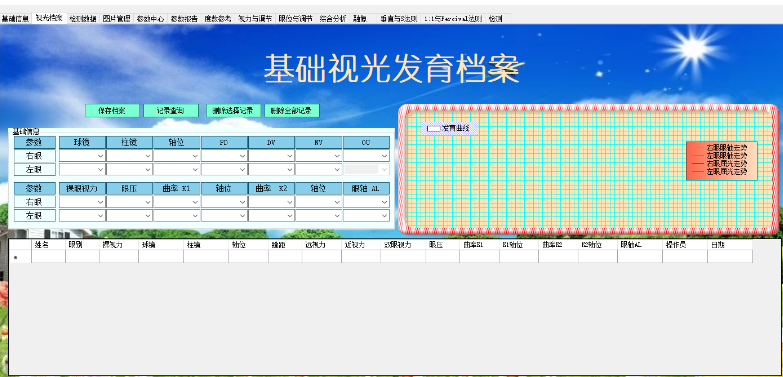Screen dimensions: 783x377
Task: Click the 日期 grid column header
Action: point(730,245)
